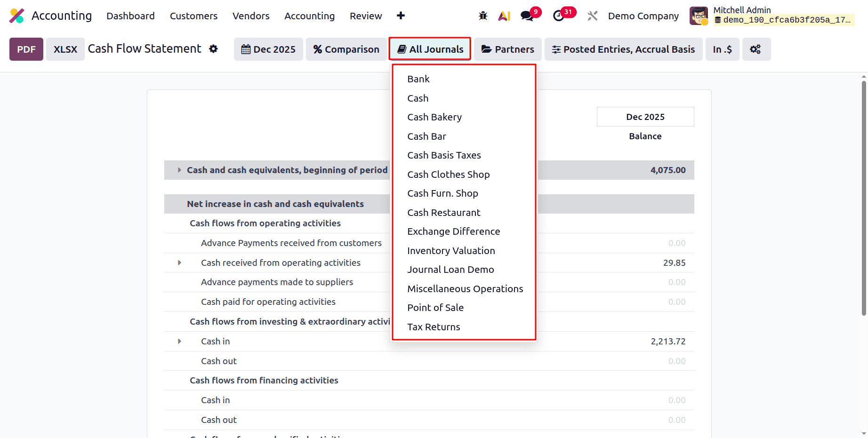Open the Cash Flow Statement gear icon
Screen dimensions: 868x438
(214, 49)
